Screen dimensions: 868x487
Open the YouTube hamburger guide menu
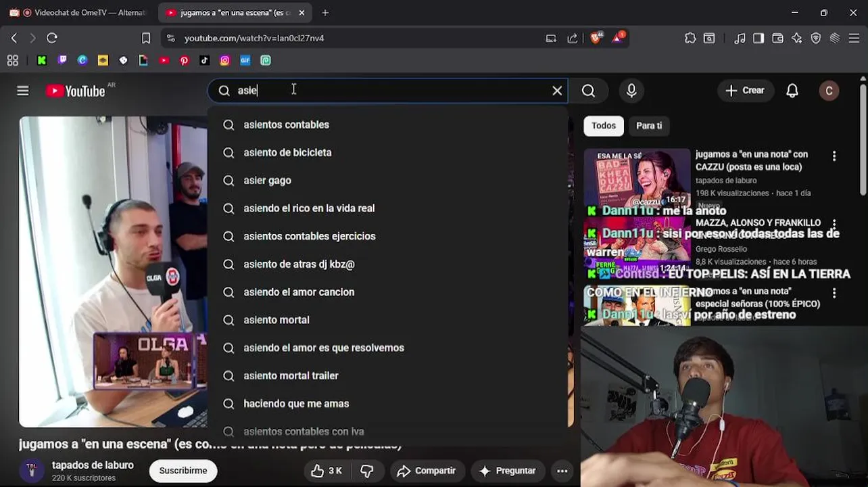pyautogui.click(x=23, y=91)
